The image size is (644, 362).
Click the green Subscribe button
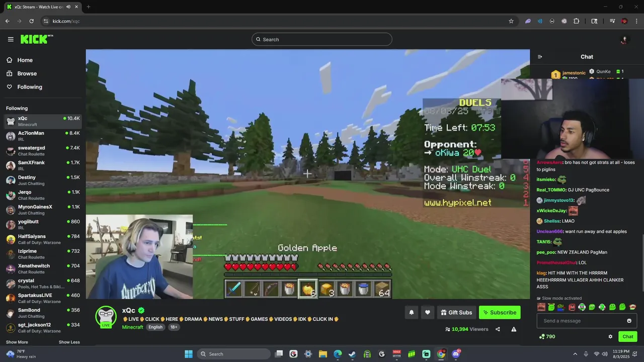(500, 312)
